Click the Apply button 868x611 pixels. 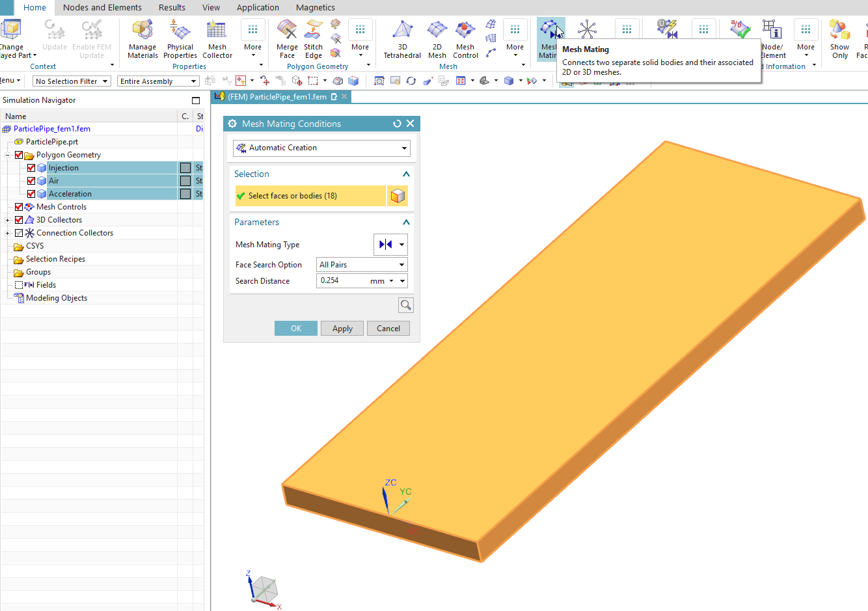click(x=342, y=329)
